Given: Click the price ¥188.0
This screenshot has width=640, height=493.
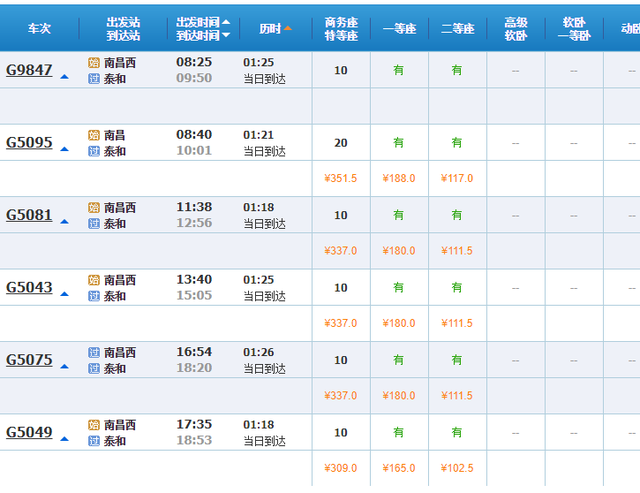Looking at the screenshot, I should (399, 178).
